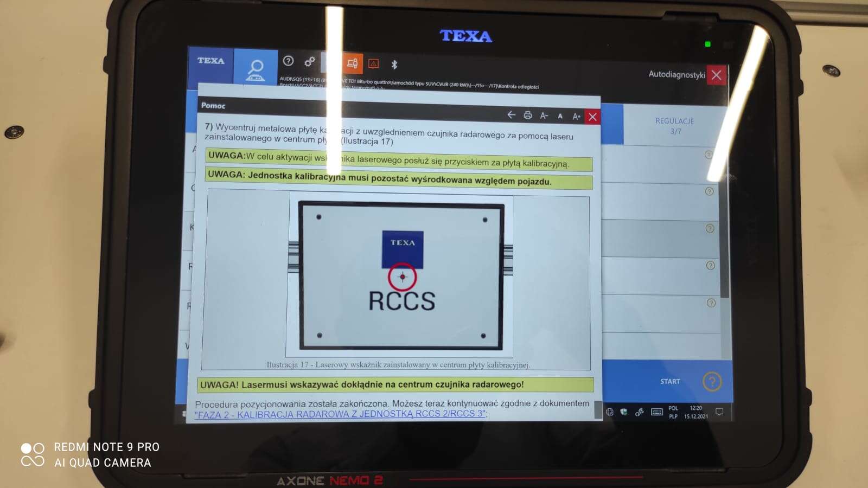
Task: Click the 'Jednostka kalibracyjna musi pozostać' note
Action: tap(398, 177)
